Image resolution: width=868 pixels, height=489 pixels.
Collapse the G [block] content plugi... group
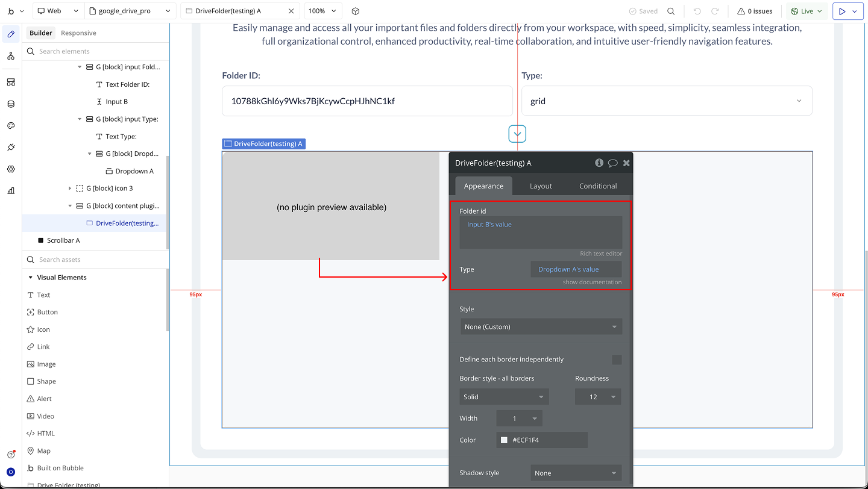70,206
